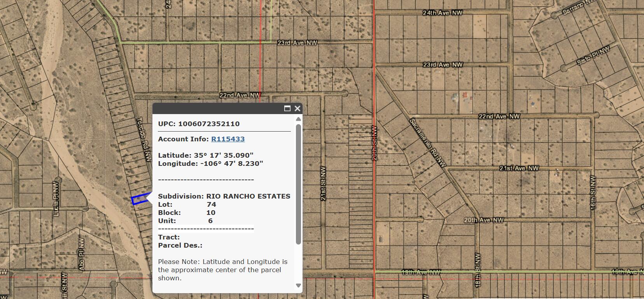Click the UPC number in the popup

[209, 124]
